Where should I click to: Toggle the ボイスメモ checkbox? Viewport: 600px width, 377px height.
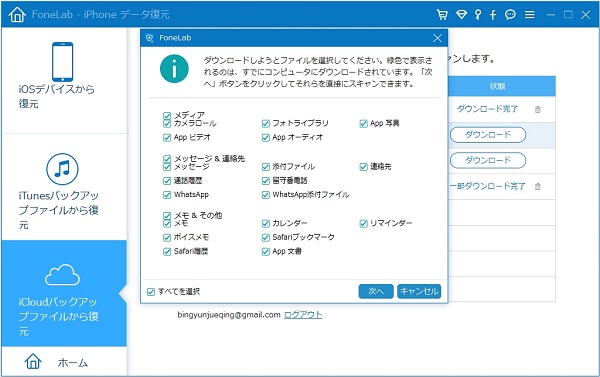167,237
